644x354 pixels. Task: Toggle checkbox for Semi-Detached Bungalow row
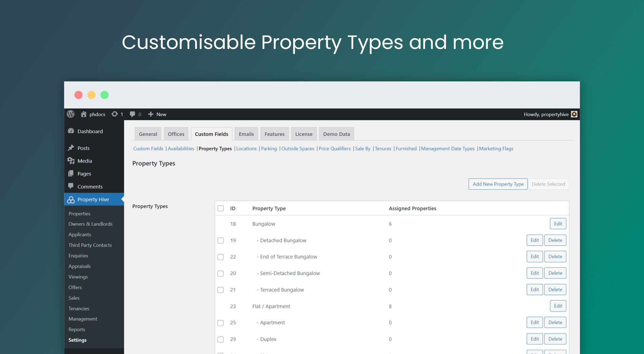221,273
